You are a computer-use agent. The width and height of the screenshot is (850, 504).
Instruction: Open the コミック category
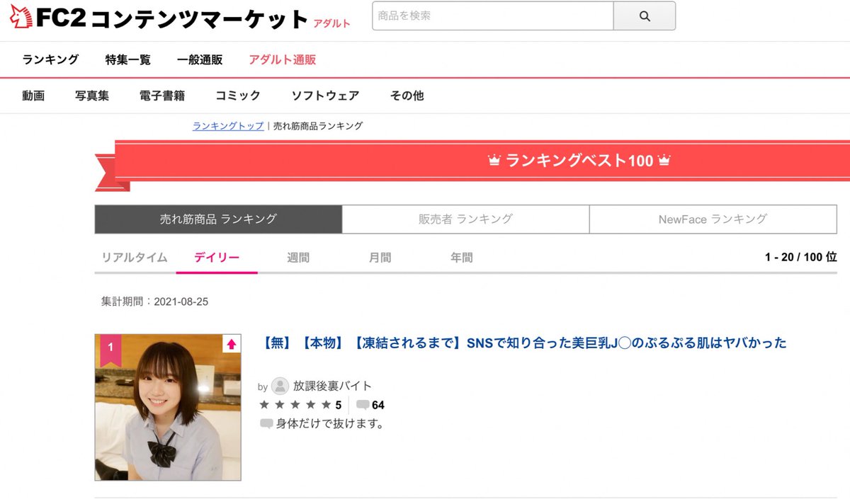pos(238,96)
